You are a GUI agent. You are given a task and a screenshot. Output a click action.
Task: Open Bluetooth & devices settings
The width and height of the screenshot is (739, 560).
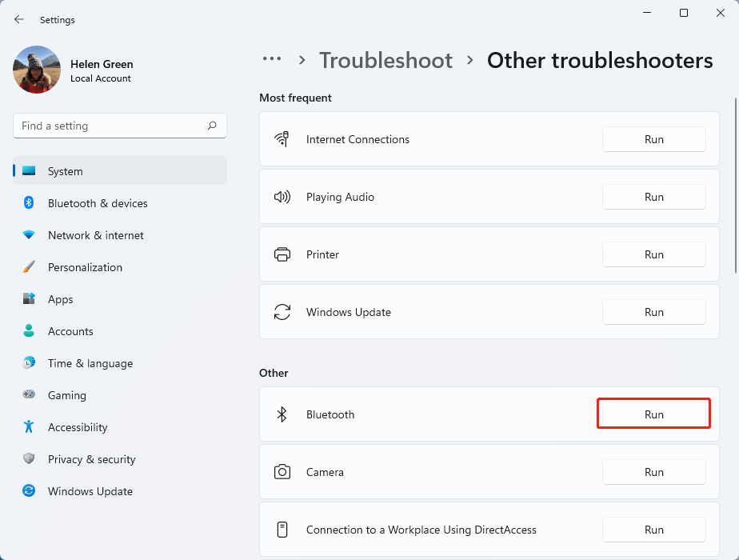click(x=120, y=202)
